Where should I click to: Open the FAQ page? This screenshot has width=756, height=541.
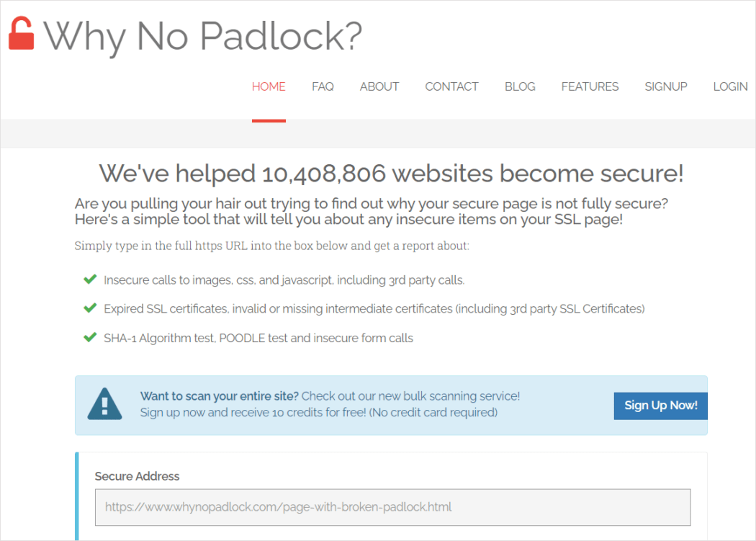[323, 86]
